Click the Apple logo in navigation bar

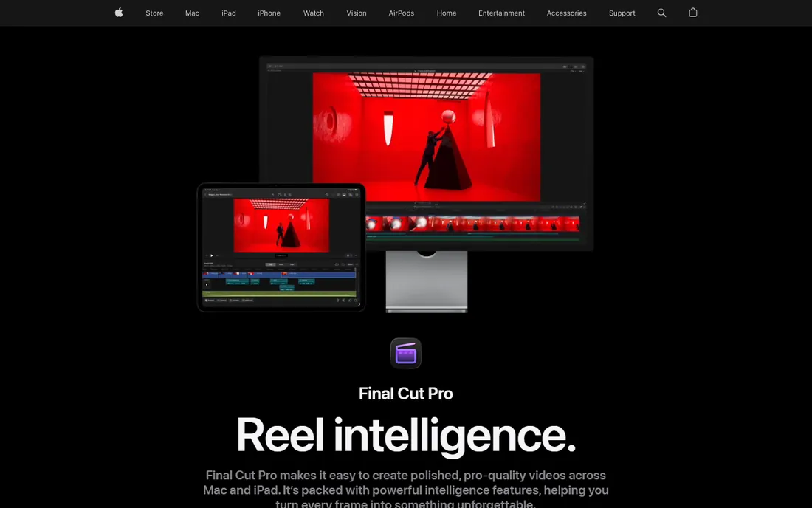[119, 13]
